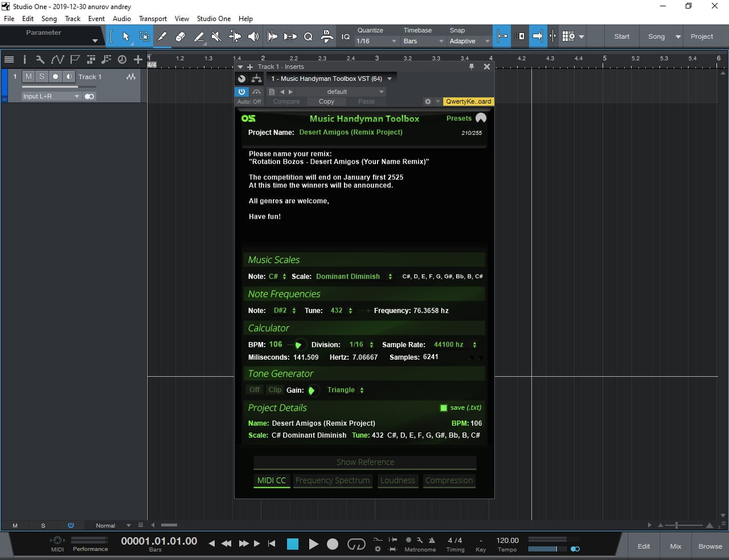Screen dimensions: 729x560
Task: Open the 44100 hz sample rate dropdown
Action: pyautogui.click(x=455, y=344)
